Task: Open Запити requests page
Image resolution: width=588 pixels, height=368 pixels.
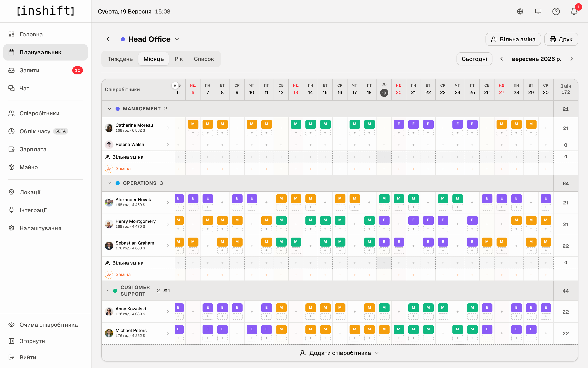Action: pyautogui.click(x=46, y=70)
